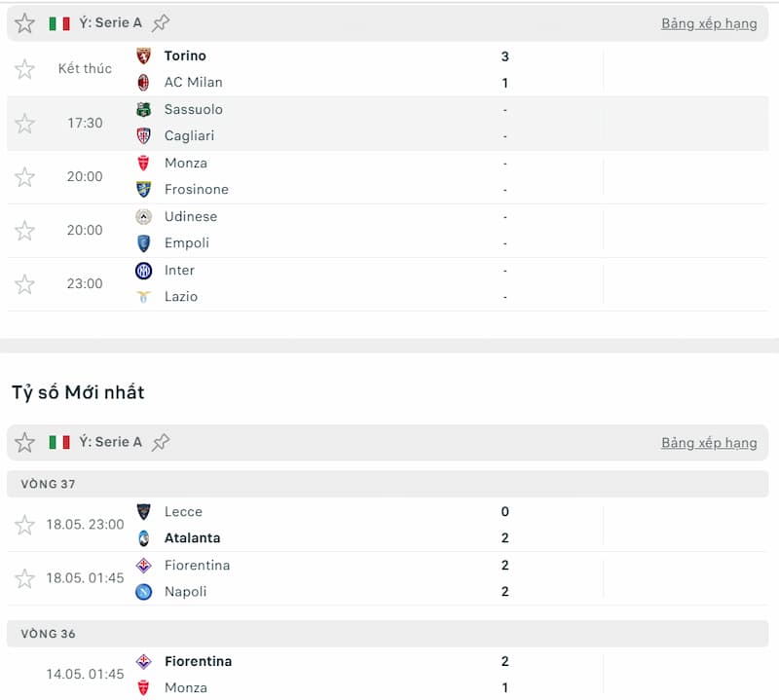Click the Atalanta team badge
Screen dimensions: 779x700
coord(144,538)
